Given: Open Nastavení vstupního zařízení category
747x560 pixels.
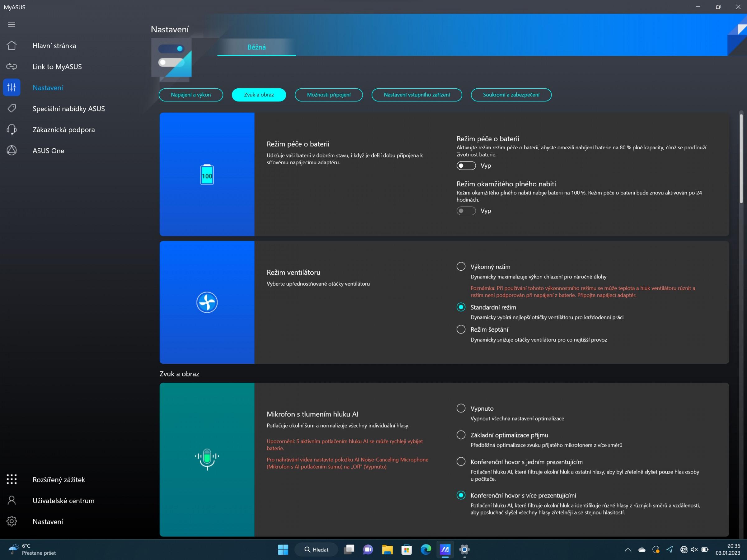Looking at the screenshot, I should click(417, 95).
